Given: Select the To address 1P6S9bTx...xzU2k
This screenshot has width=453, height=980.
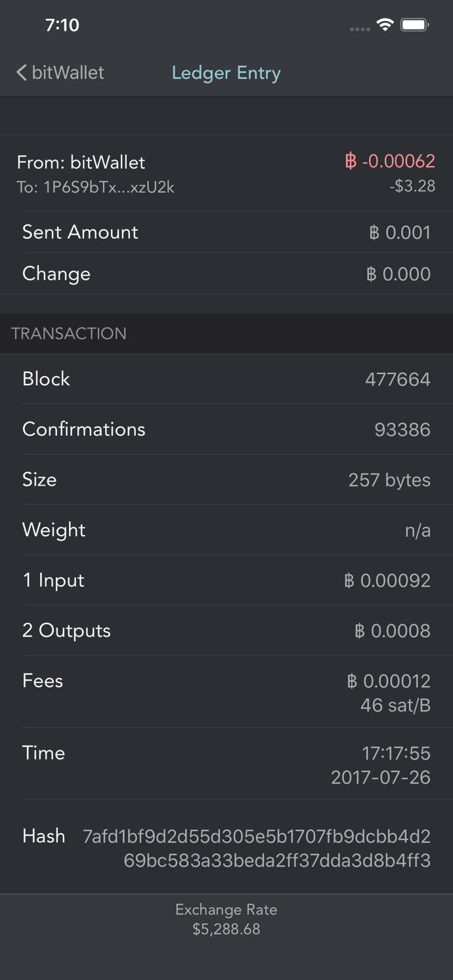Looking at the screenshot, I should tap(96, 187).
